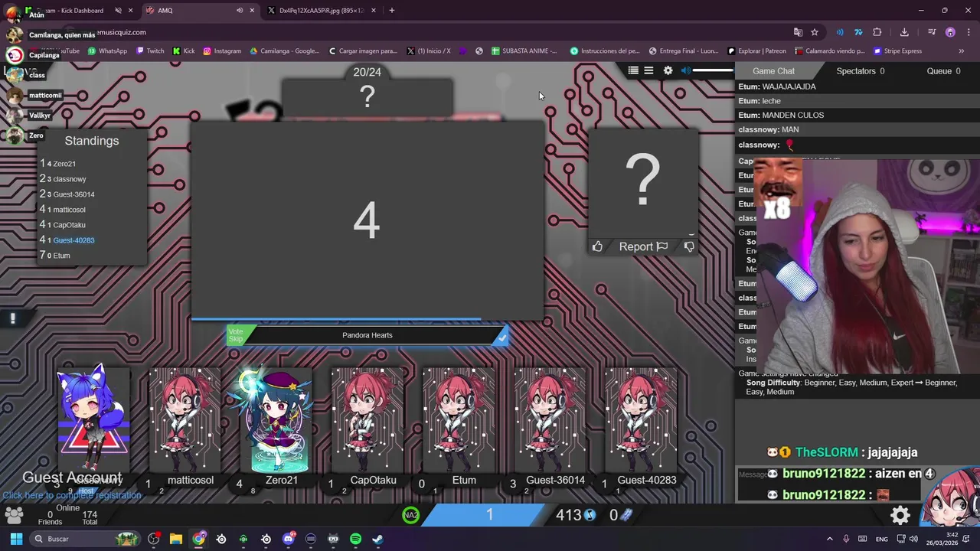Report the current song
This screenshot has height=551, width=980.
click(643, 246)
